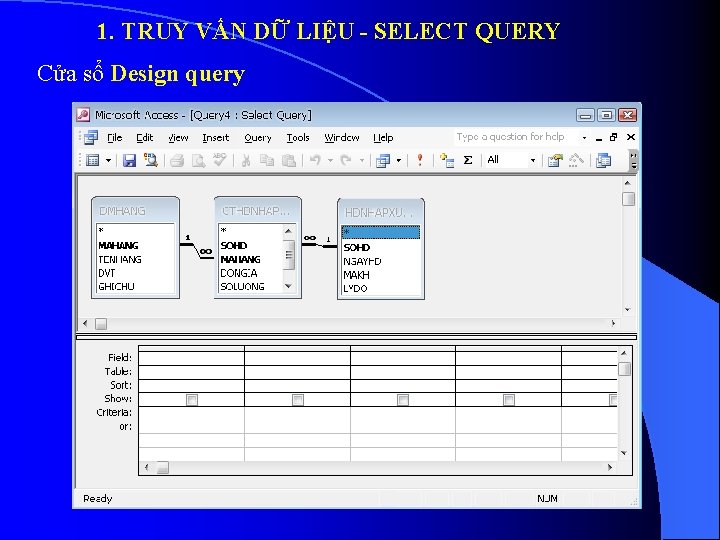Save the query with the floppy disk icon
The image size is (720, 540).
pyautogui.click(x=129, y=160)
